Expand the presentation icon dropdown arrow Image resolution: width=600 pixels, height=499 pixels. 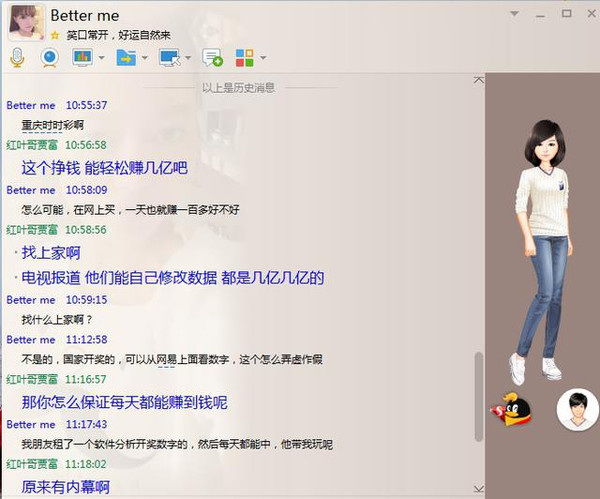point(102,58)
